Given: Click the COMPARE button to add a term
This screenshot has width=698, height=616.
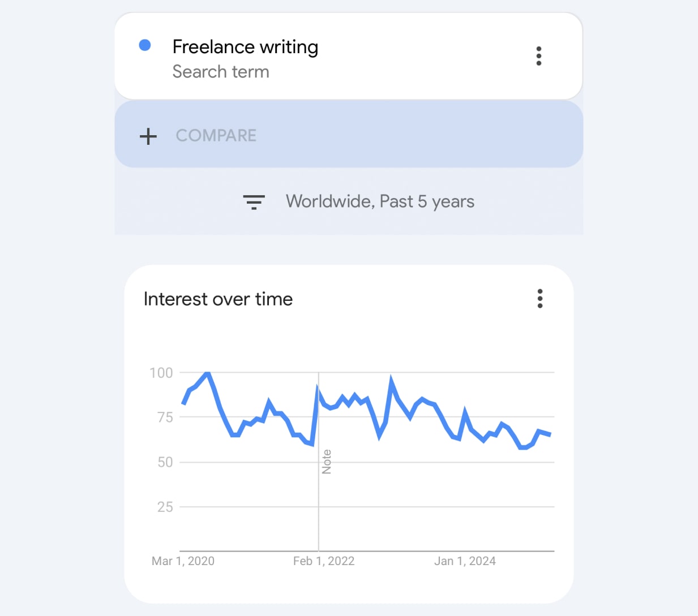Looking at the screenshot, I should point(216,136).
